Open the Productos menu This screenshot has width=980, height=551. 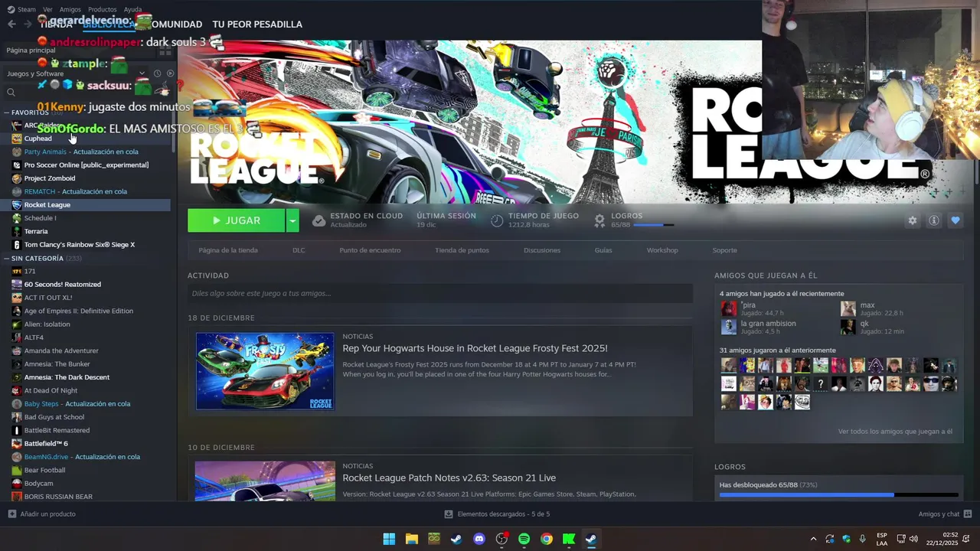click(x=102, y=9)
